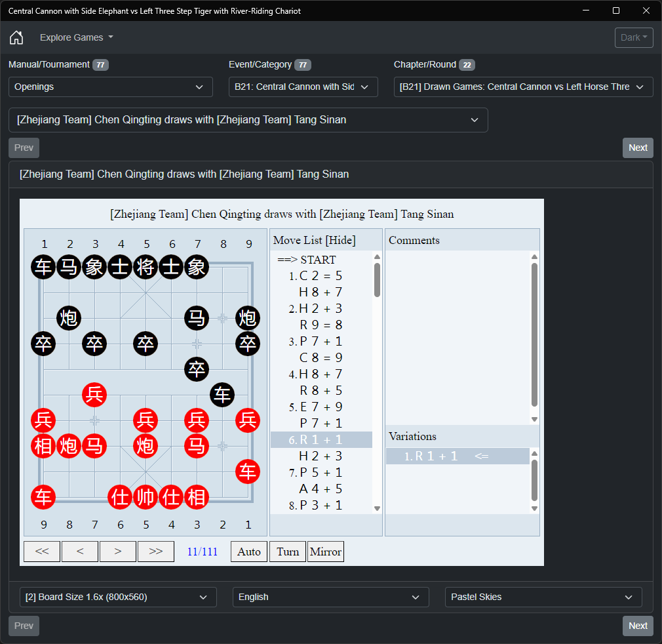Click the red elephant 相 on left edge
Image resolution: width=662 pixels, height=644 pixels.
coord(43,446)
